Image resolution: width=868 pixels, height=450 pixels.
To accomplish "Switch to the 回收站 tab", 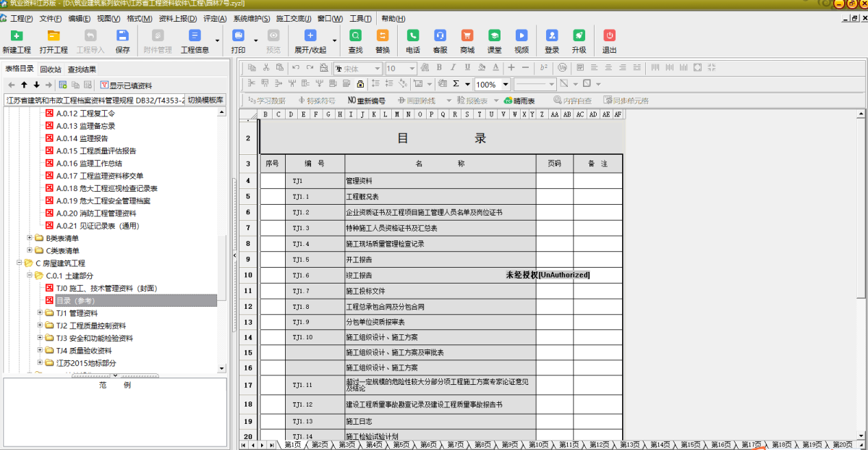I will point(51,69).
